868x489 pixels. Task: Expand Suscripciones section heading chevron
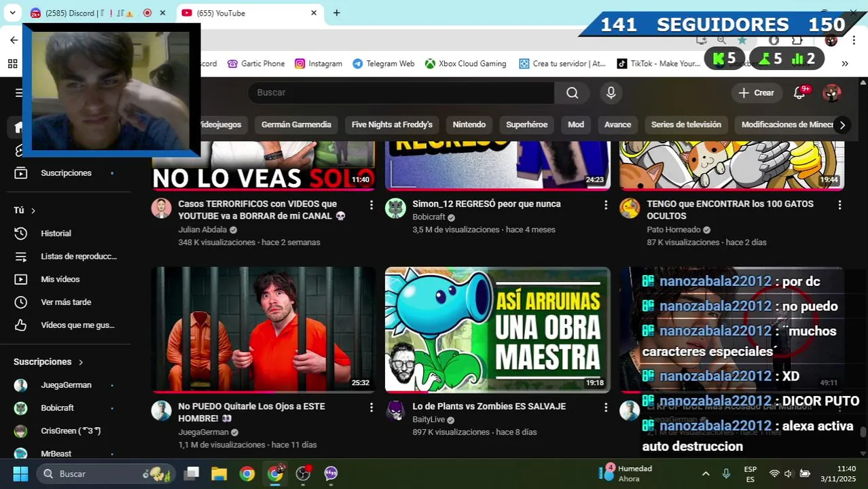(x=81, y=362)
